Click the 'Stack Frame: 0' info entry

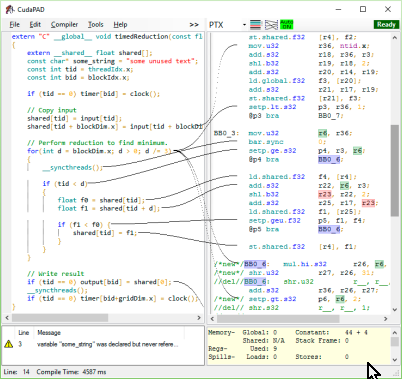click(x=322, y=341)
